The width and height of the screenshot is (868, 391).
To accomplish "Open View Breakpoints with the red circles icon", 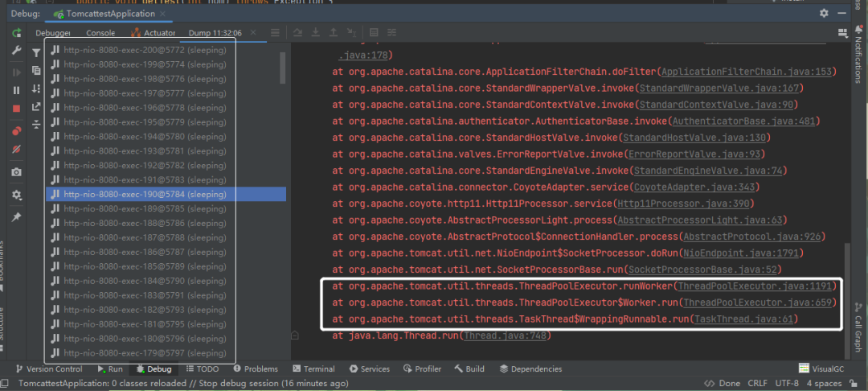I will pyautogui.click(x=17, y=131).
